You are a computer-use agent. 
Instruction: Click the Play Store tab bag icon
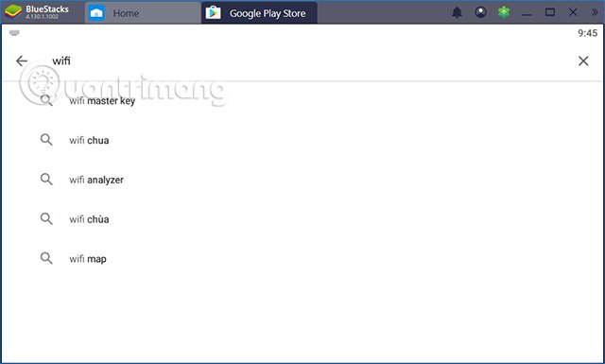213,12
